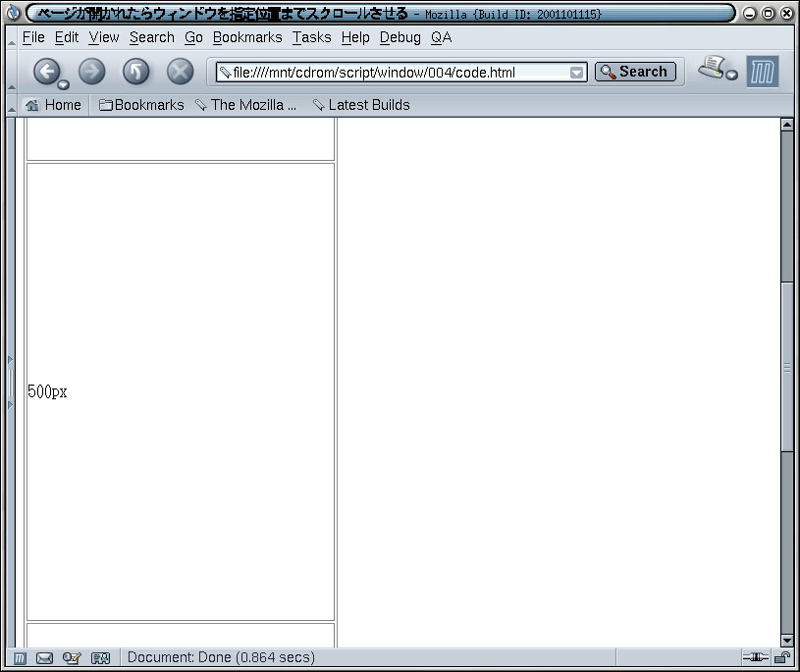Minimize the Mozilla window
800x672 pixels.
(x=750, y=14)
